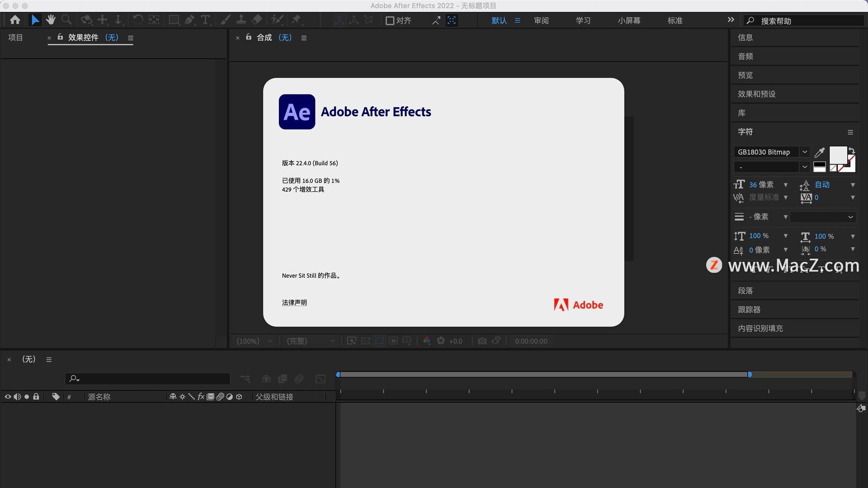Select the Roto Brush tool
The image size is (868, 488).
[277, 19]
